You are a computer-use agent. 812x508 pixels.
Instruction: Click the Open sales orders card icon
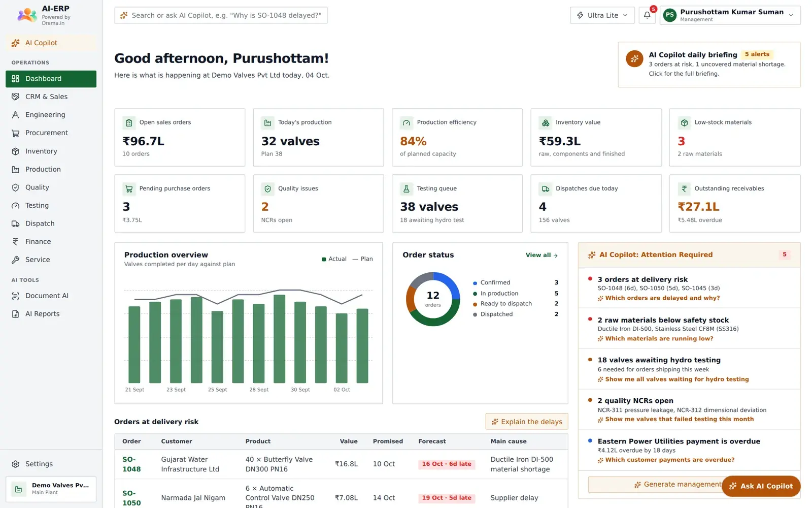coord(129,122)
